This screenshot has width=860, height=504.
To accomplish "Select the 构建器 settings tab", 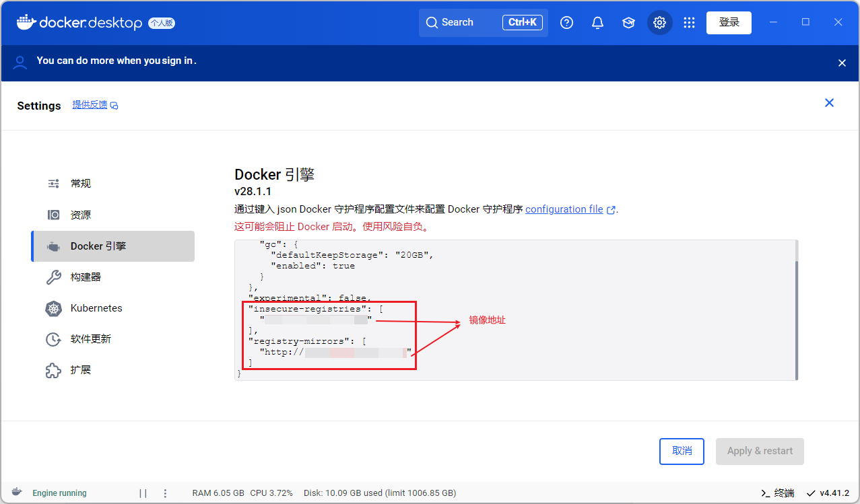I will pyautogui.click(x=112, y=277).
